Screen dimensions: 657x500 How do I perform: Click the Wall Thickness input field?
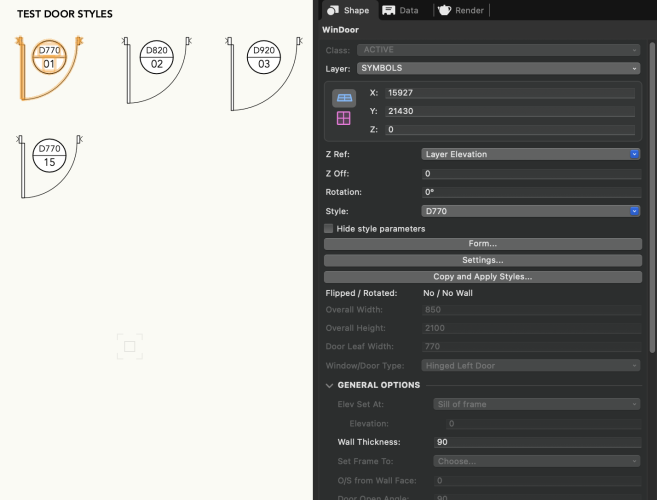pyautogui.click(x=537, y=441)
